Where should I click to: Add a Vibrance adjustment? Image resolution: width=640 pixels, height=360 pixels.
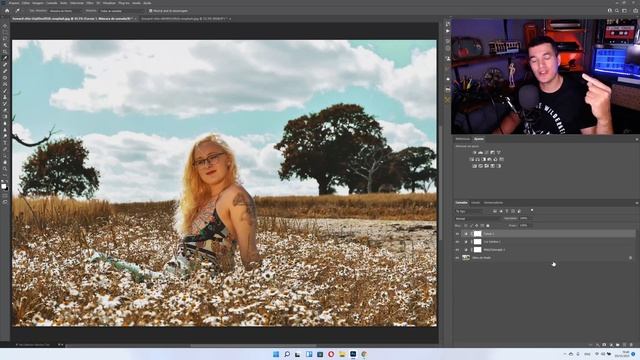[498, 153]
